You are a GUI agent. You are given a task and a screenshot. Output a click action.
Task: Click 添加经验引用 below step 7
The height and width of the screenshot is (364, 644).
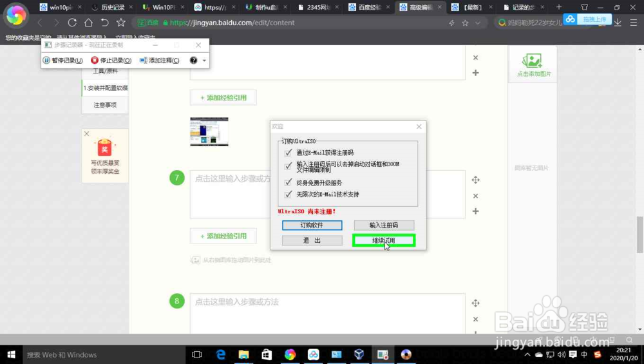pyautogui.click(x=223, y=236)
